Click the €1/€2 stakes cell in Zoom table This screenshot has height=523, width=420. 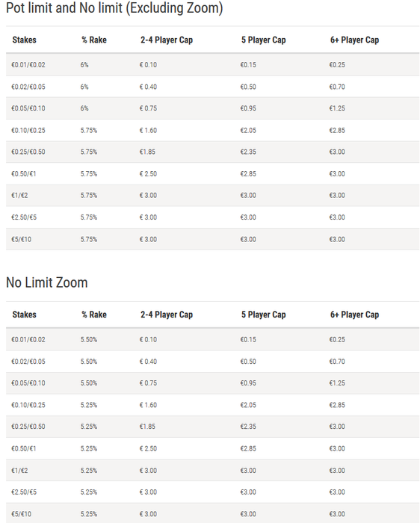[19, 471]
